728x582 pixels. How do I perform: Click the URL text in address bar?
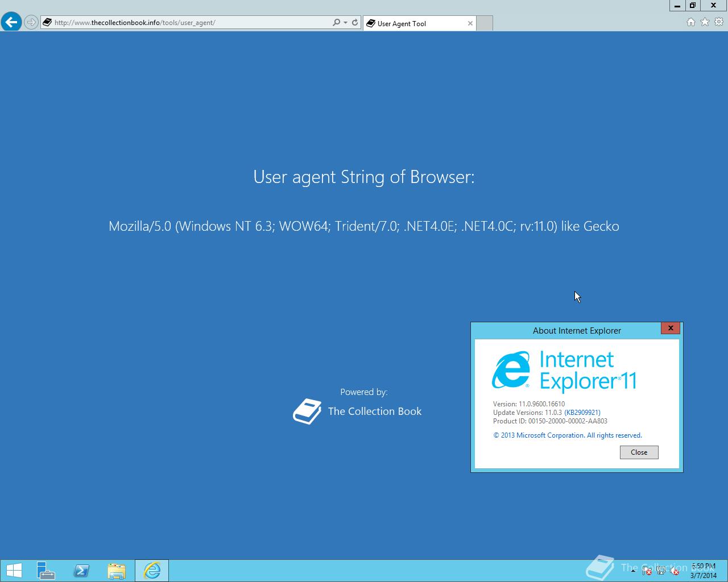click(x=135, y=23)
